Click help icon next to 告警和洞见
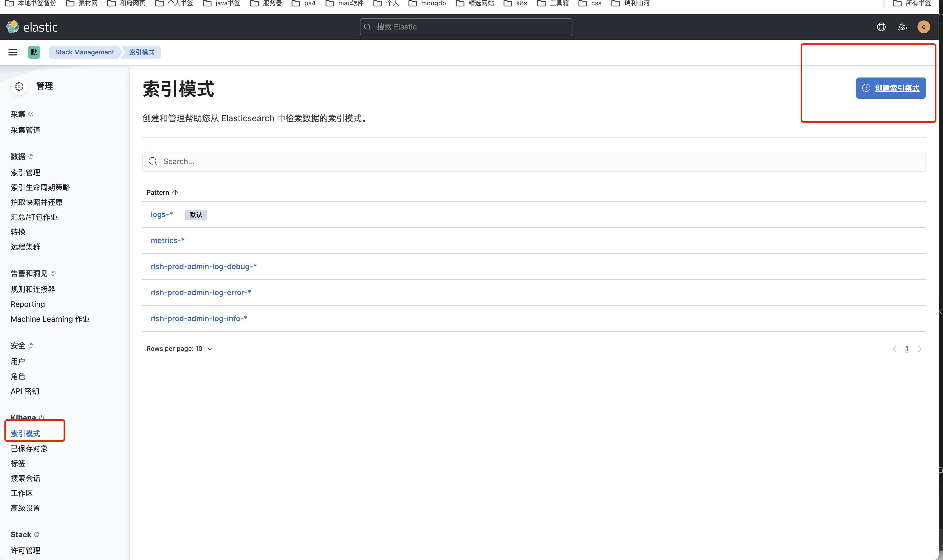The height and width of the screenshot is (560, 943). 53,273
